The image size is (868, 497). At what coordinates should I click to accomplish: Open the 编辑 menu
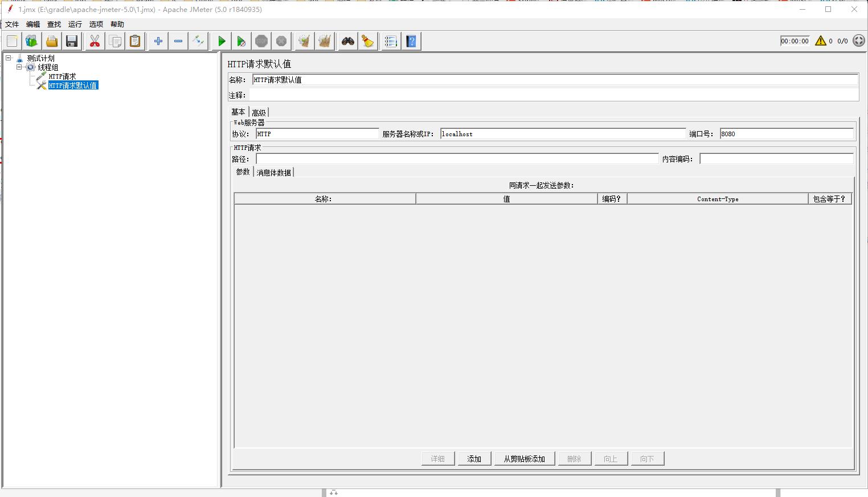(x=33, y=24)
